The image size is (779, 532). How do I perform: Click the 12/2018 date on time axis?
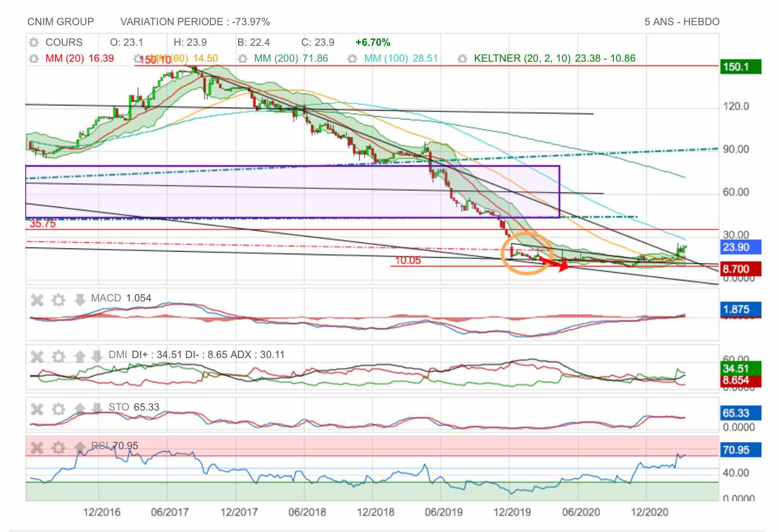(x=376, y=512)
